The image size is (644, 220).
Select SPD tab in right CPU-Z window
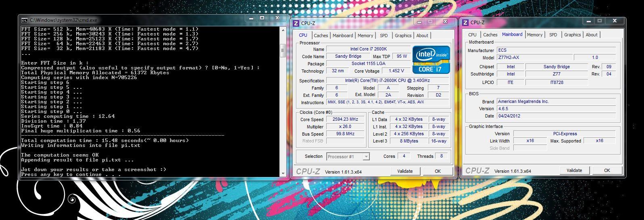point(553,35)
